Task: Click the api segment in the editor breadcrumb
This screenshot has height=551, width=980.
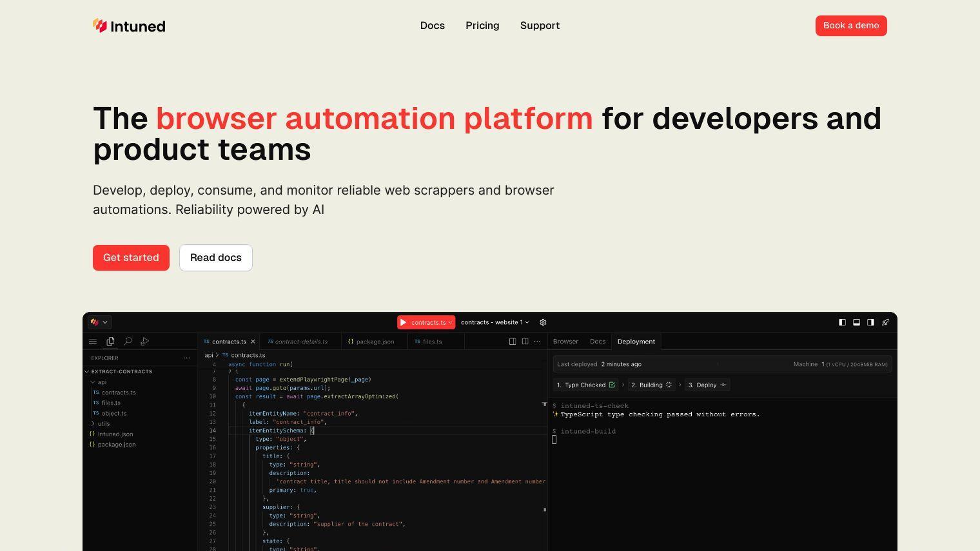Action: pyautogui.click(x=209, y=355)
